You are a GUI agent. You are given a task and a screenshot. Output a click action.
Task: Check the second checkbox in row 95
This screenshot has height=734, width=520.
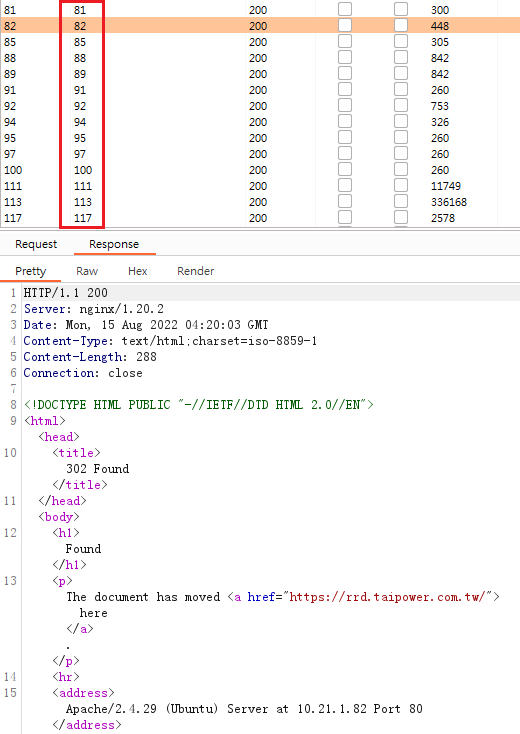click(x=401, y=137)
